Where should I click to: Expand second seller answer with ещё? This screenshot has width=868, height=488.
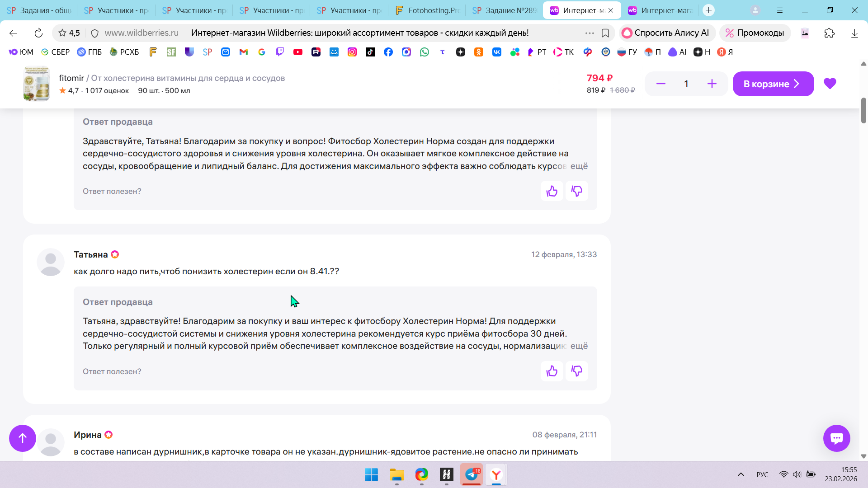click(x=579, y=346)
